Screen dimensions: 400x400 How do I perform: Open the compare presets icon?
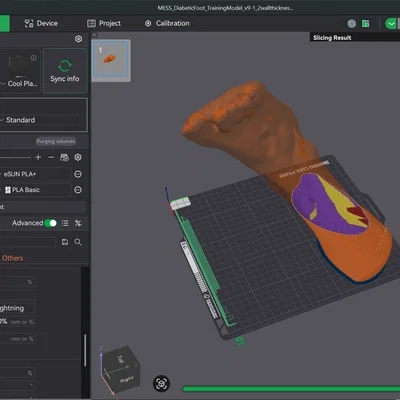(x=78, y=223)
